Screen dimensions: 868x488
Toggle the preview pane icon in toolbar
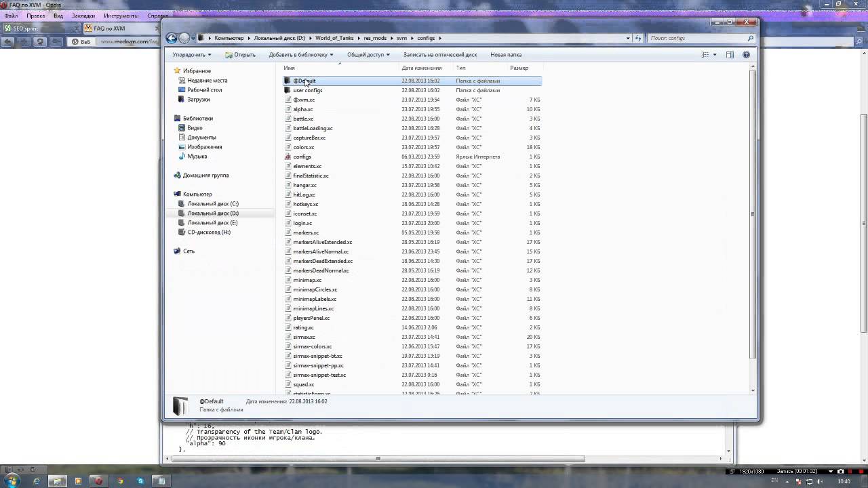tap(730, 55)
